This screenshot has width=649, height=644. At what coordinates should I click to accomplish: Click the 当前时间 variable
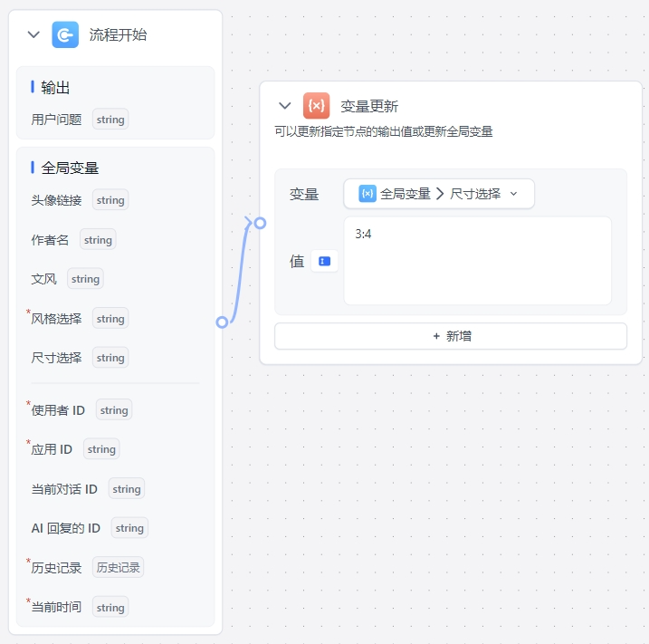click(x=56, y=607)
